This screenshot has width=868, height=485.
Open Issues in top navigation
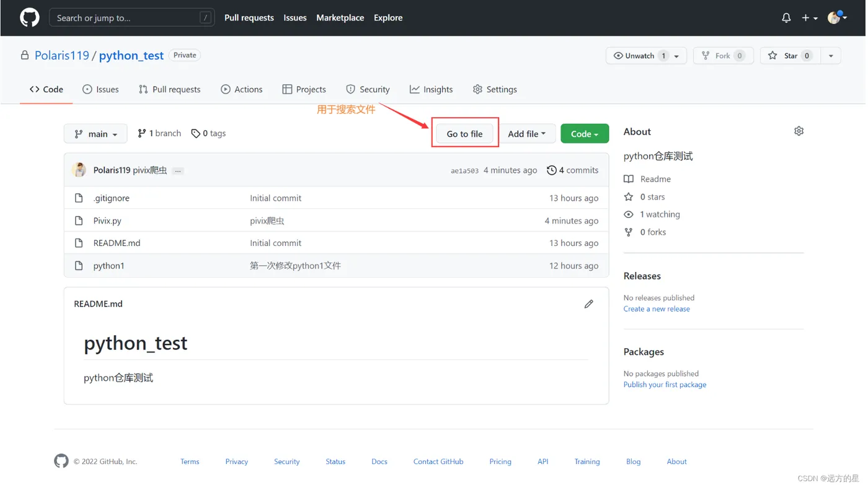point(296,17)
